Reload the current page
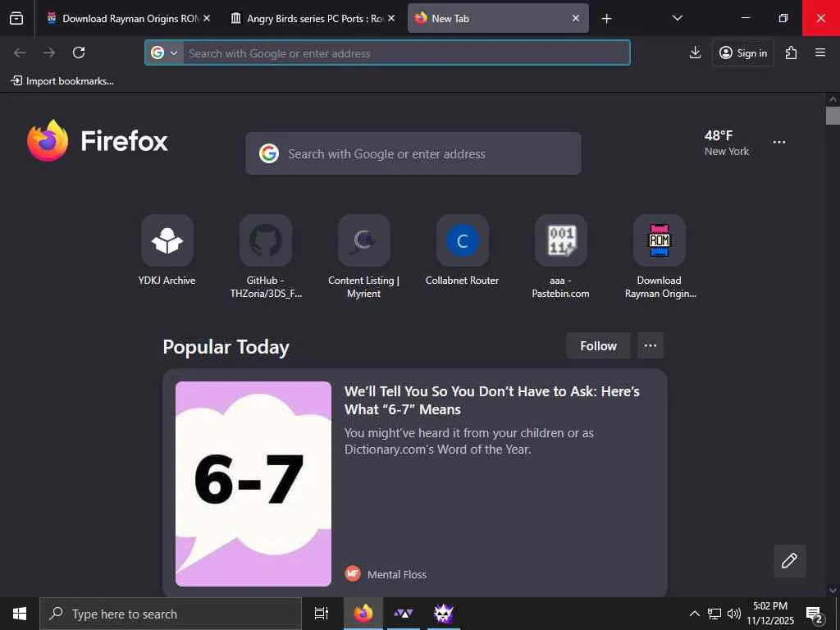This screenshot has height=630, width=840. 79,52
